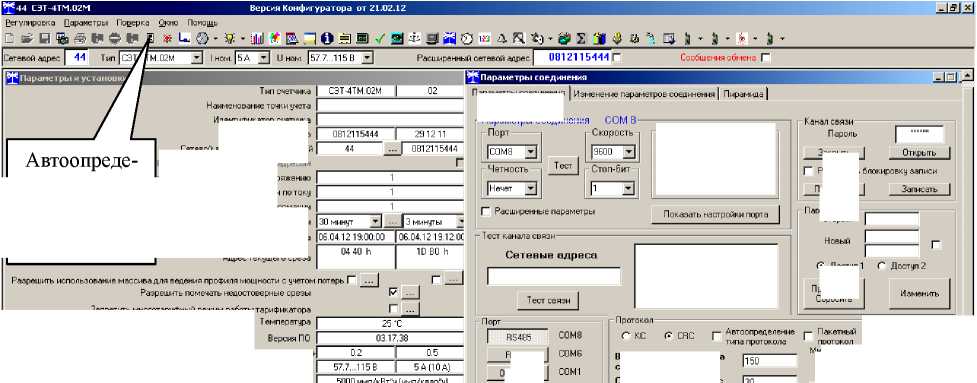977x383 pixels.
Task: Open the Параметры menu
Action: (x=86, y=22)
